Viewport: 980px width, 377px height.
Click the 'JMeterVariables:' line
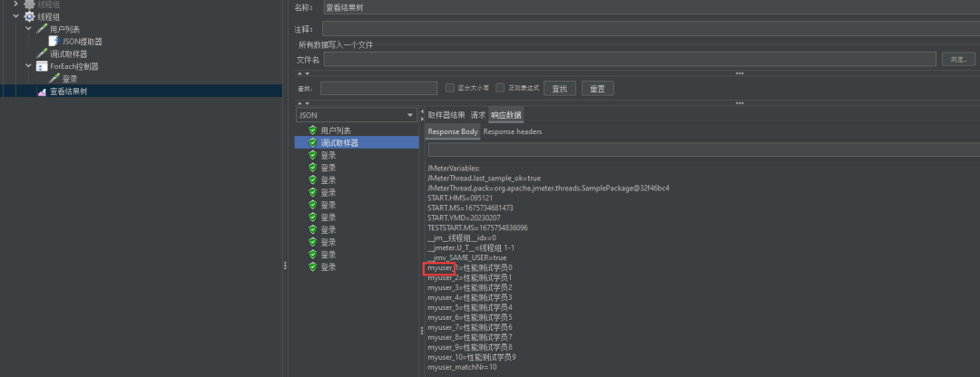[454, 169]
